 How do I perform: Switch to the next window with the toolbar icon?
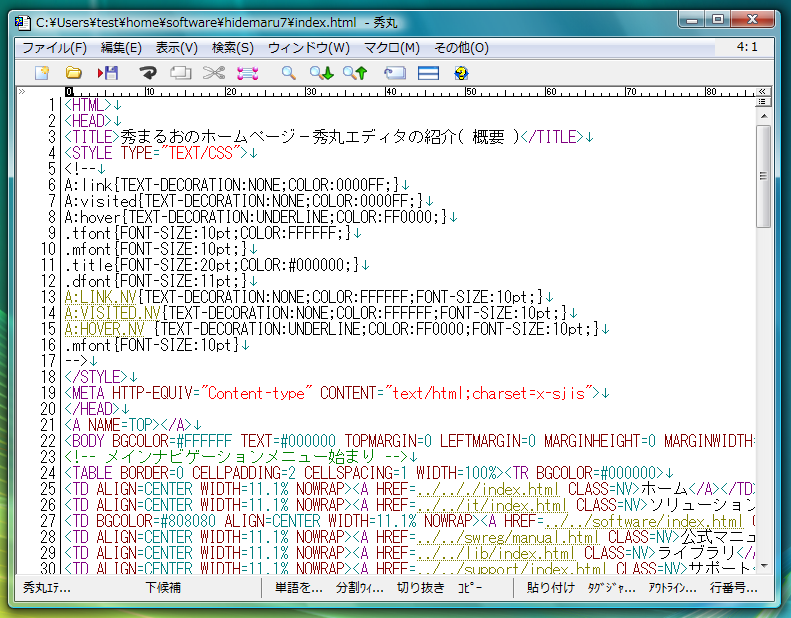[x=394, y=73]
